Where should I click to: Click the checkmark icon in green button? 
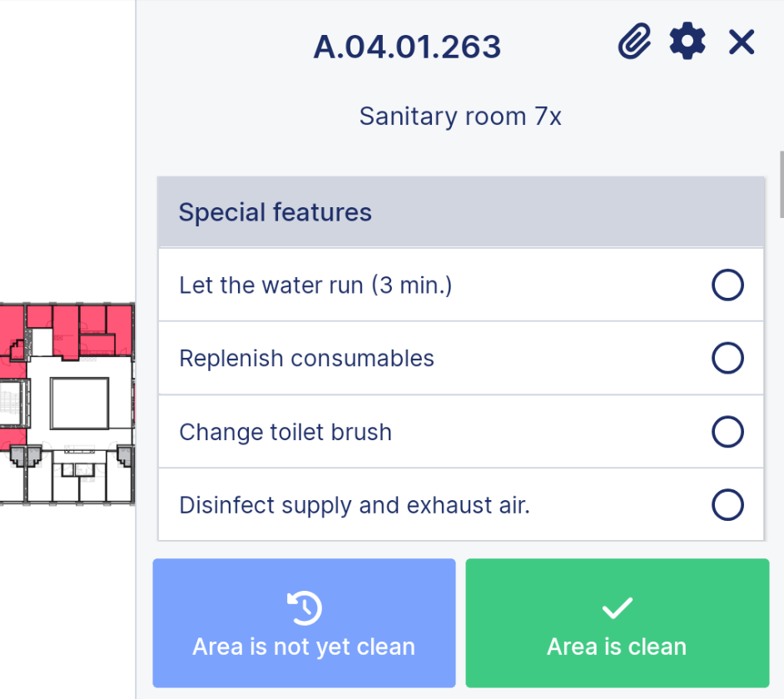click(618, 608)
